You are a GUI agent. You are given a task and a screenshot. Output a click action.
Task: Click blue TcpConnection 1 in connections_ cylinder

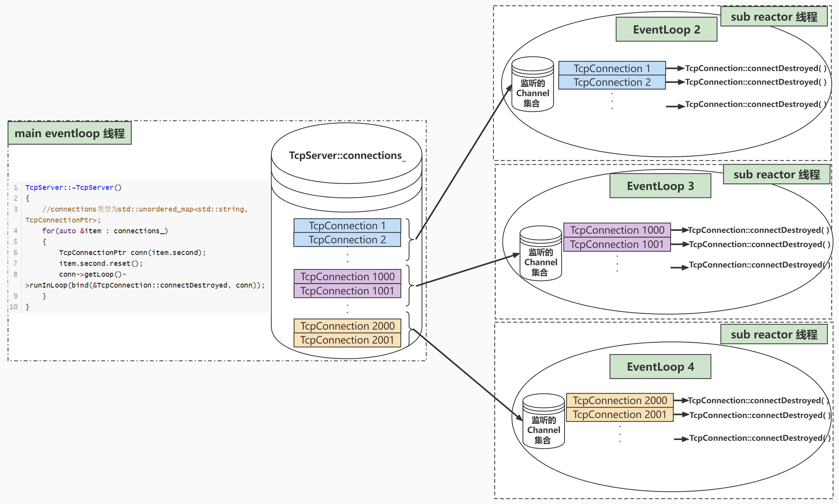click(347, 225)
